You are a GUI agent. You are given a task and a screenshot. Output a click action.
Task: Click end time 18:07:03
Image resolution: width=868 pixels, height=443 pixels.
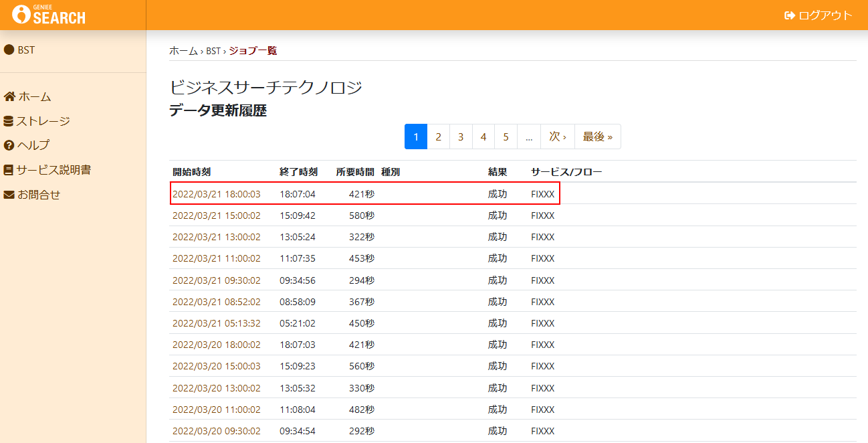(x=298, y=345)
